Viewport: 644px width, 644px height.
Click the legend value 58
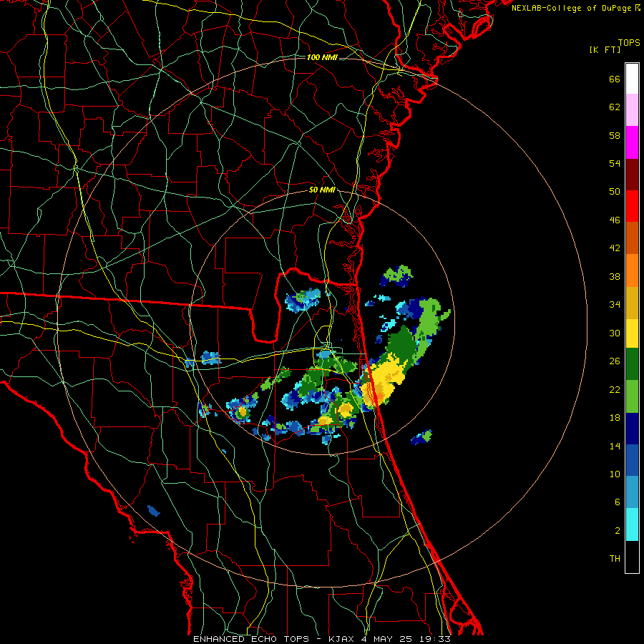[x=615, y=135]
